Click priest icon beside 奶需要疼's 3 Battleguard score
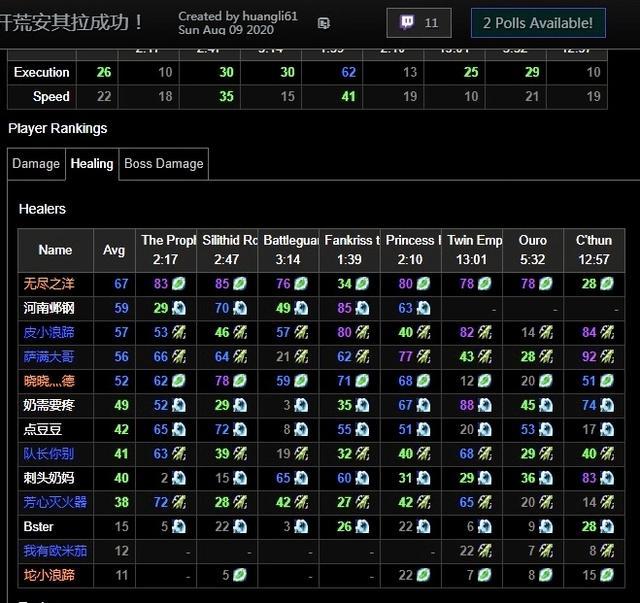Viewport: 640px width, 603px height. tap(301, 405)
